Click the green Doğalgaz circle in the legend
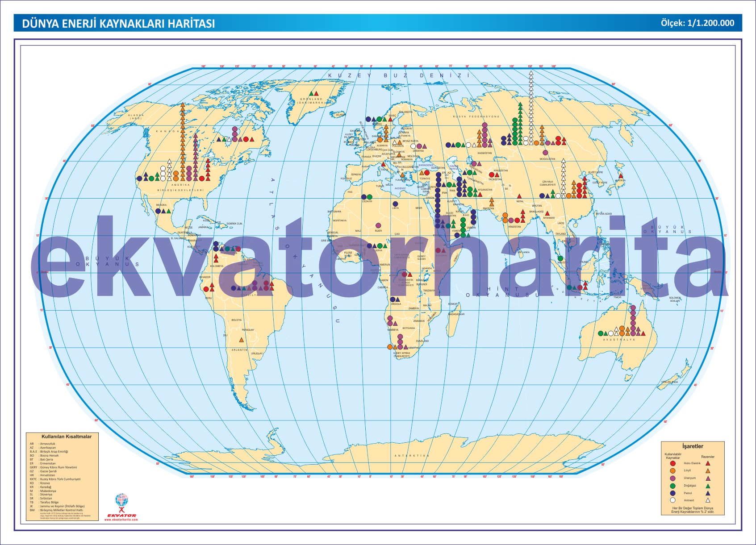 click(x=673, y=486)
